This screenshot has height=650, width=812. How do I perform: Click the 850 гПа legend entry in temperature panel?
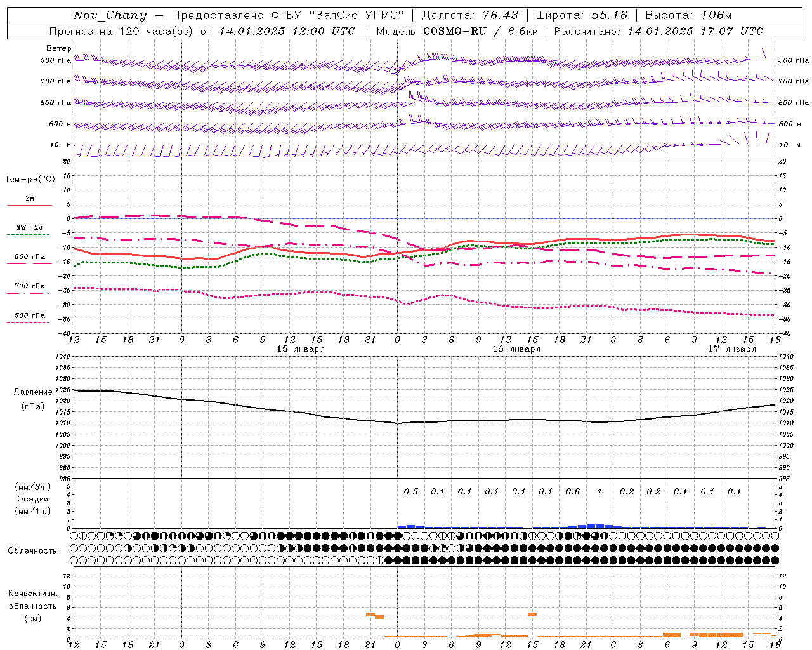tap(29, 257)
